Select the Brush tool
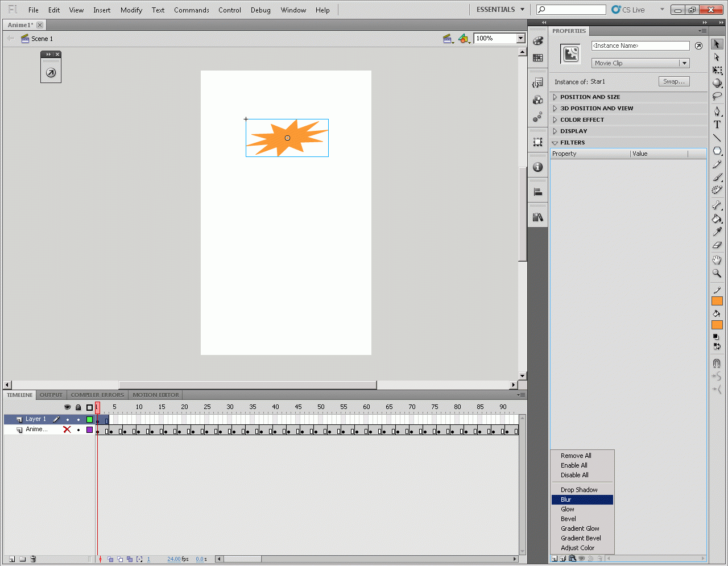The width and height of the screenshot is (728, 566). coord(717,177)
